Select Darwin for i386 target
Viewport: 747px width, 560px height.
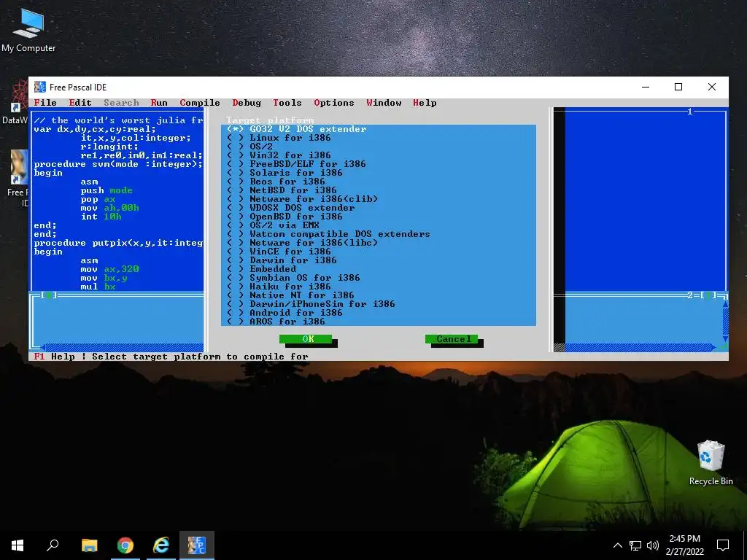282,260
